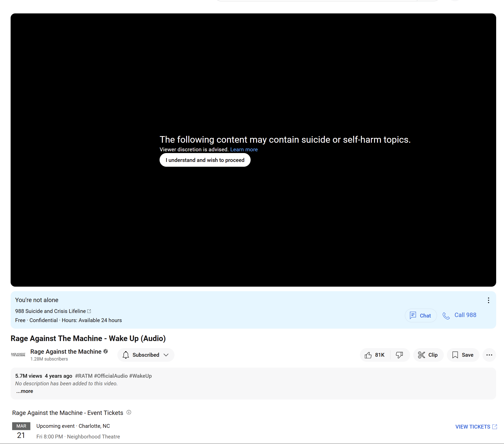Click the phone icon next to Call 988
Viewport: 504px width, 444px height.
click(x=446, y=315)
